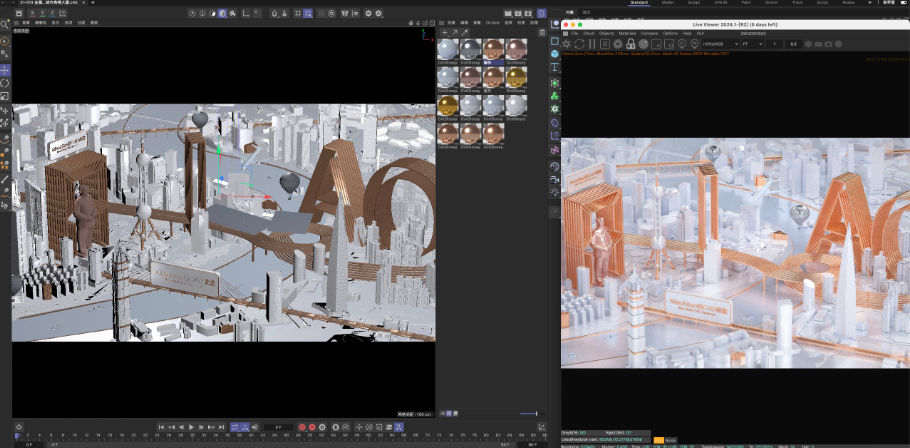
Task: Open the Options menu in Live Viewer
Action: click(671, 33)
